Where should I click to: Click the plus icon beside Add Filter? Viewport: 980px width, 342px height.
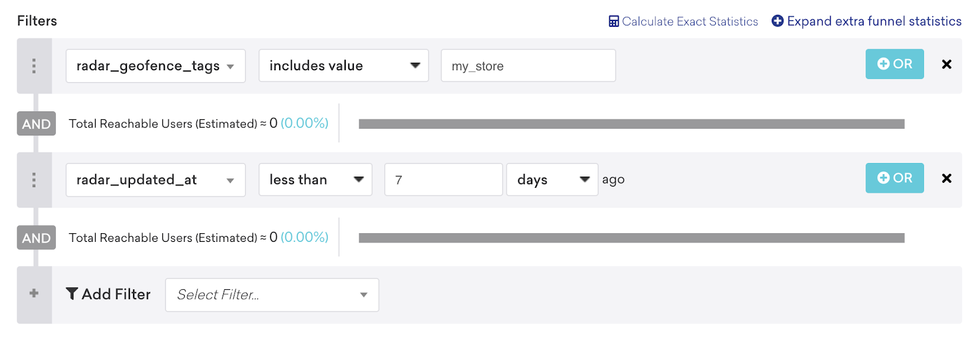pyautogui.click(x=34, y=293)
